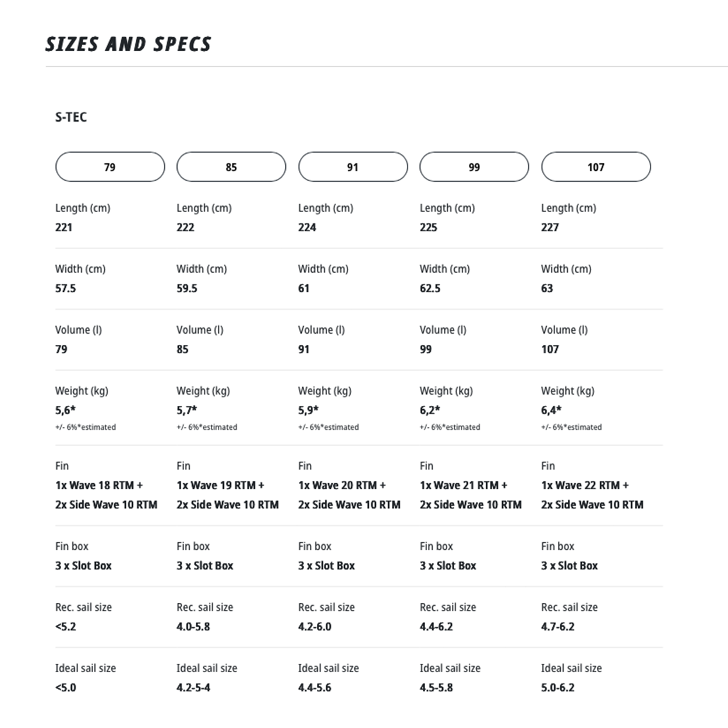728x728 pixels.
Task: Click the 5,6* weight value
Action: [65, 410]
